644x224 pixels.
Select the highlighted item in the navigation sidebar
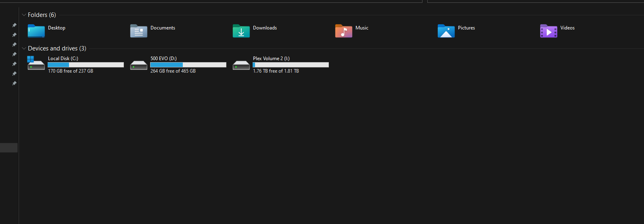coord(8,148)
